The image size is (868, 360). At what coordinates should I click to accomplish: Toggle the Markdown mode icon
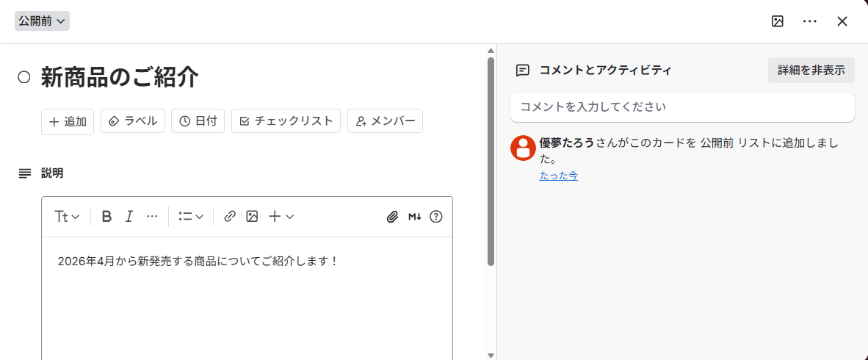[415, 216]
